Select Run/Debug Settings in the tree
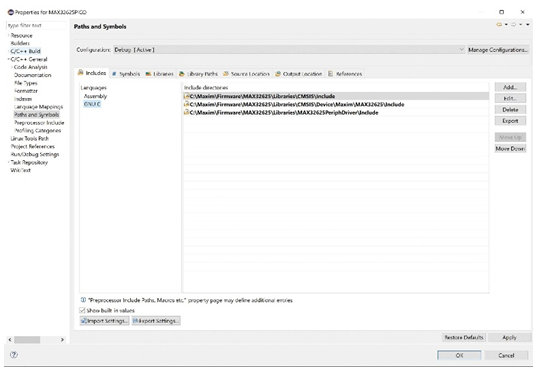Image resolution: width=539 pixels, height=370 pixels. click(35, 154)
